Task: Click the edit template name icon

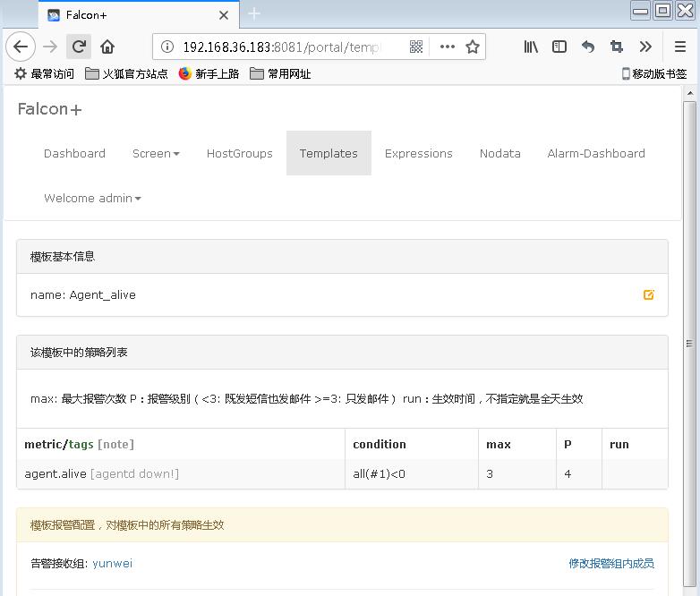Action: (x=649, y=294)
